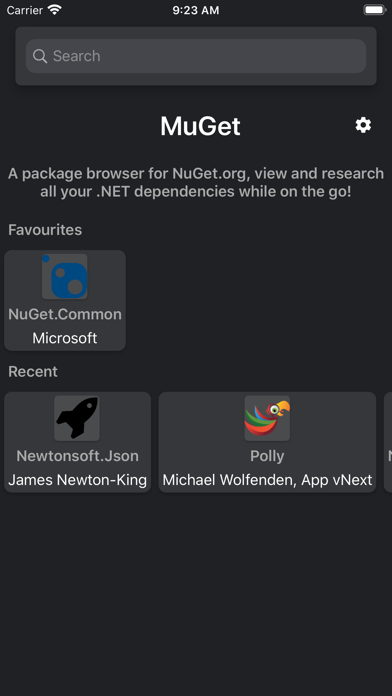Open the Newtonsoft.Json recent package title
Viewport: 392px width, 696px height.
[x=78, y=456]
